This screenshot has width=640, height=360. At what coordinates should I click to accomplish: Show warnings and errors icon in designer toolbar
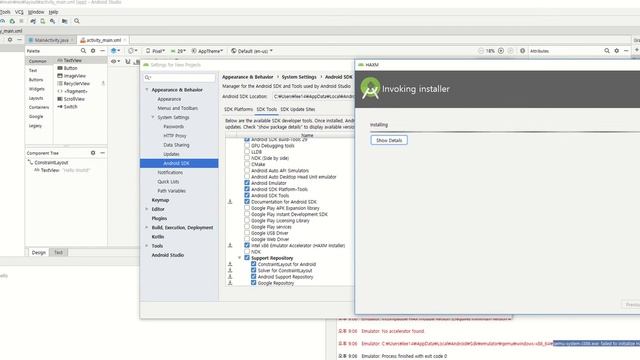[522, 51]
